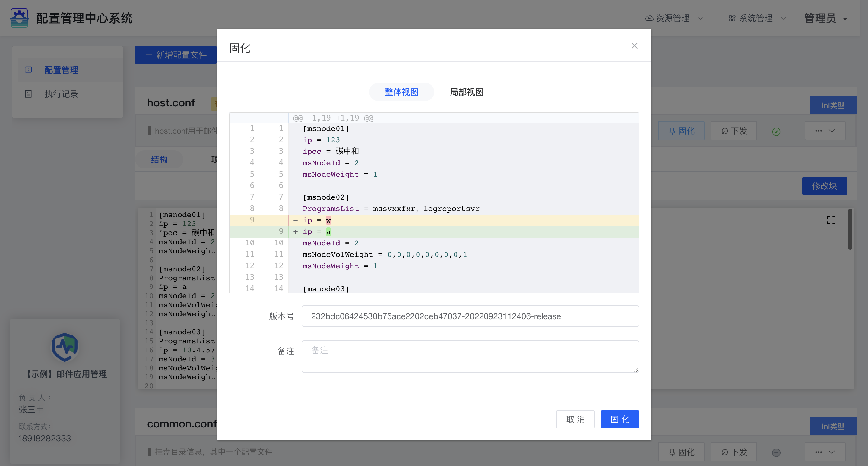
Task: Click the gray minus status icon for common.conf
Action: (776, 452)
